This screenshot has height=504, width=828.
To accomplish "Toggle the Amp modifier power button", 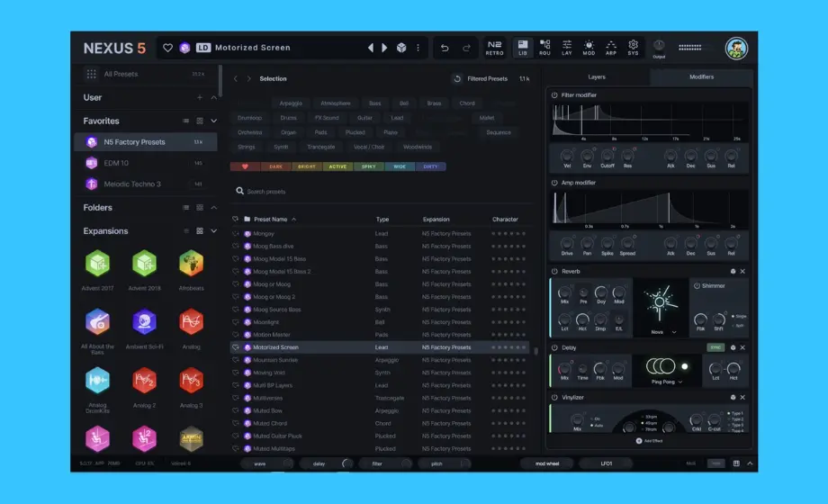I will coord(554,183).
